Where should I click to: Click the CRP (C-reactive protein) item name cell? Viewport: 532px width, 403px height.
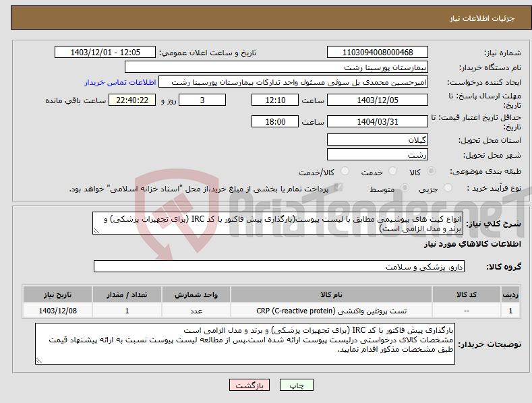click(x=331, y=311)
